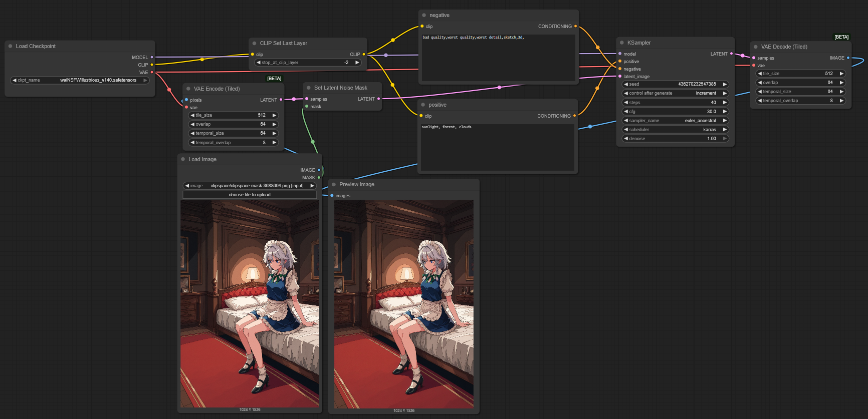Collapse the VAE Decode (Tiled) node dot
This screenshot has height=419, width=868.
pos(756,47)
